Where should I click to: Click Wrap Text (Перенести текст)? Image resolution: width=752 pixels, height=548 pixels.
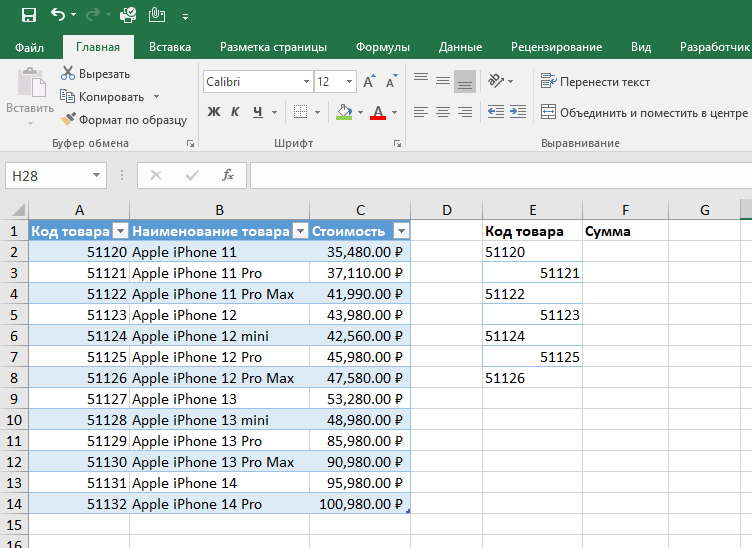click(x=595, y=82)
